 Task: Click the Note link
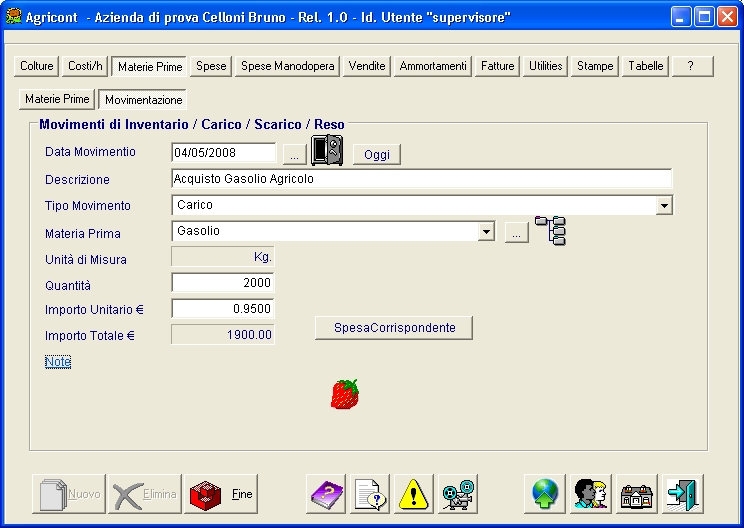[x=58, y=361]
